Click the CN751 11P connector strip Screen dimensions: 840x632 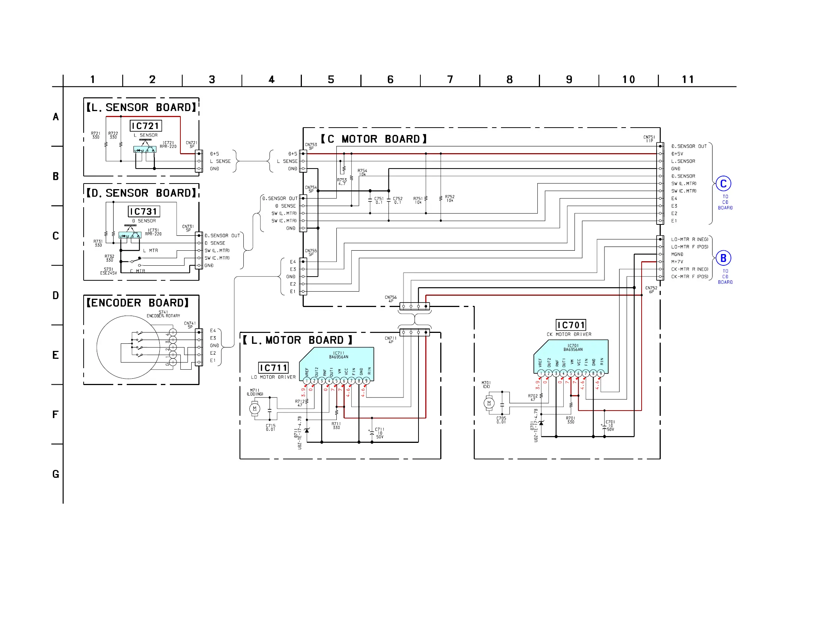point(660,184)
